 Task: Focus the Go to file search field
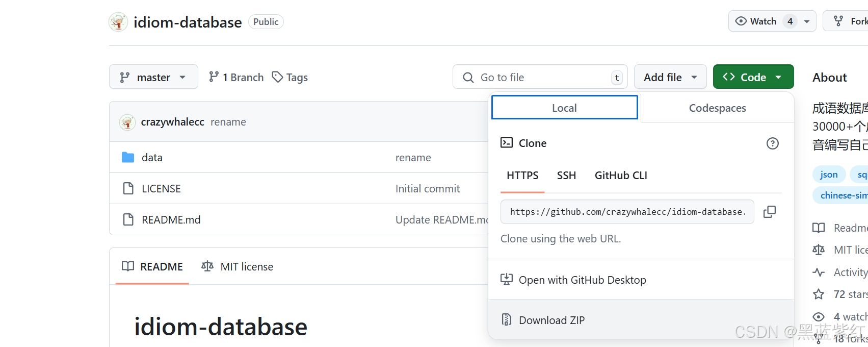540,77
